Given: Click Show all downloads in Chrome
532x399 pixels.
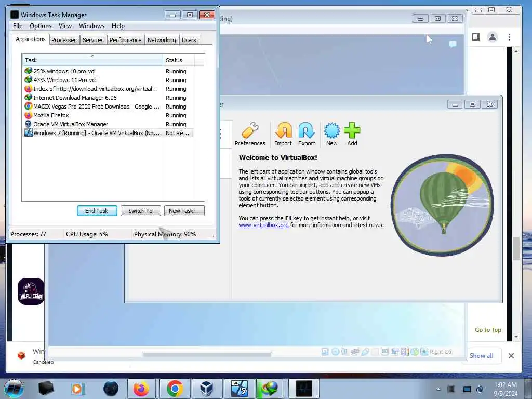Looking at the screenshot, I should 482,355.
